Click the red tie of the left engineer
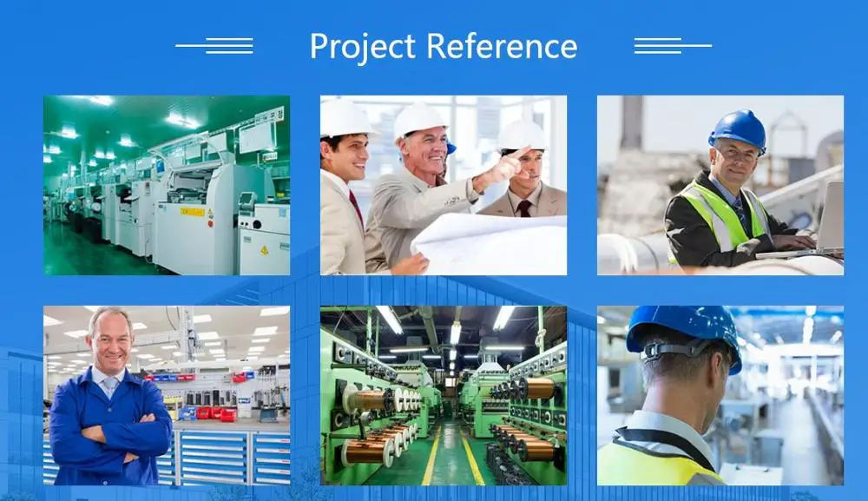The height and width of the screenshot is (501, 868). 357,209
